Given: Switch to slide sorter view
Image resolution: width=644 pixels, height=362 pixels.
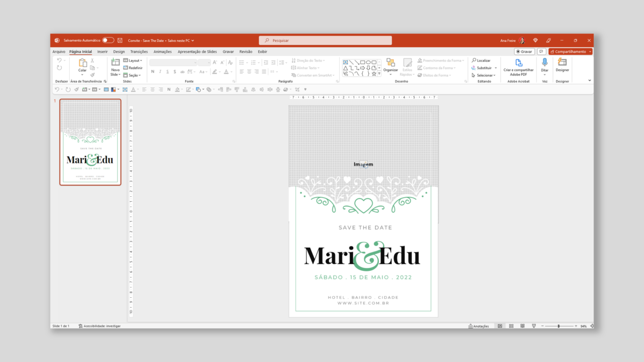Looking at the screenshot, I should point(510,326).
